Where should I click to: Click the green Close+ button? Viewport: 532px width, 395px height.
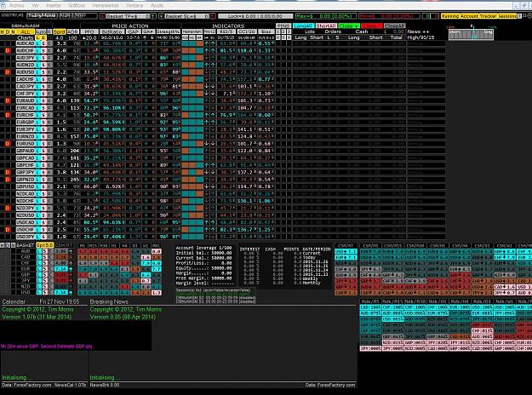348,26
